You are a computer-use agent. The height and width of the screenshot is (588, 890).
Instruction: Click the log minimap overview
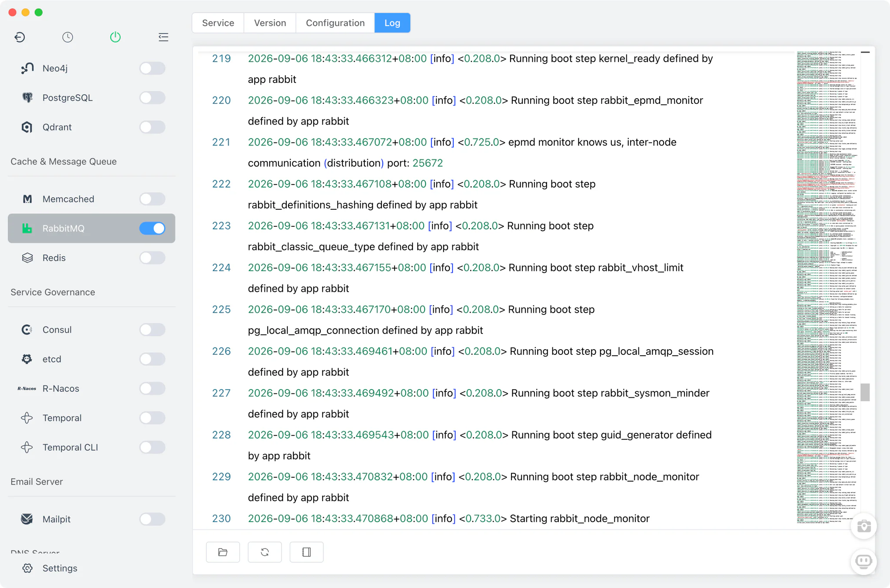point(827,287)
